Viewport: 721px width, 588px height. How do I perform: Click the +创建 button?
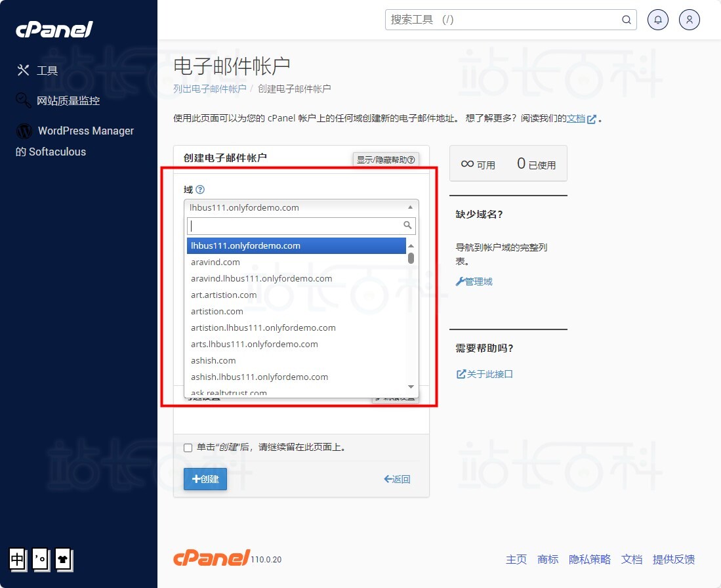click(x=205, y=479)
